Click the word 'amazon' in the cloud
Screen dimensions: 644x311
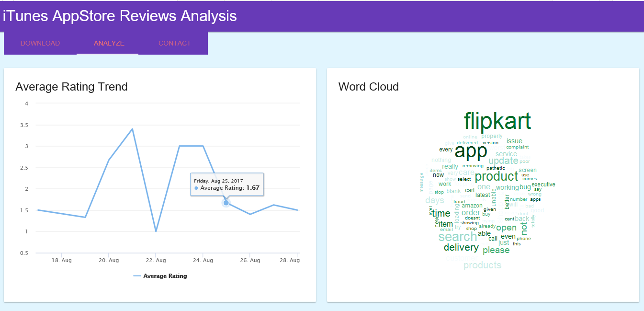point(472,206)
